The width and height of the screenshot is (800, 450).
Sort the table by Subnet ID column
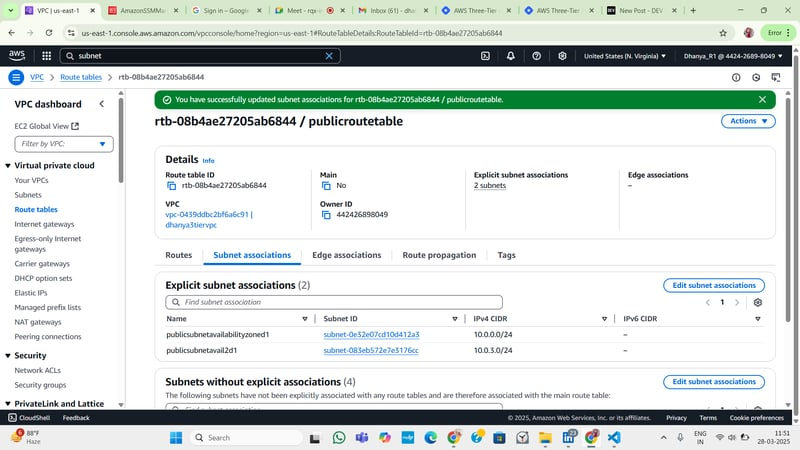pyautogui.click(x=455, y=319)
